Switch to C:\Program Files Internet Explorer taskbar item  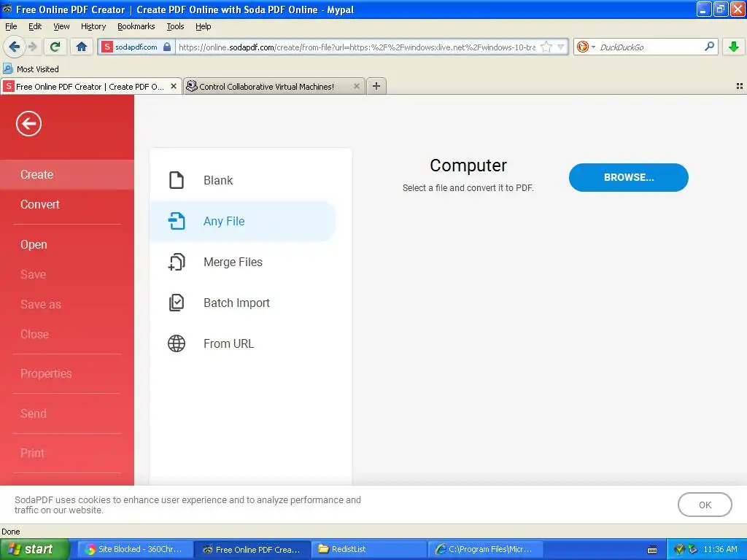click(485, 550)
